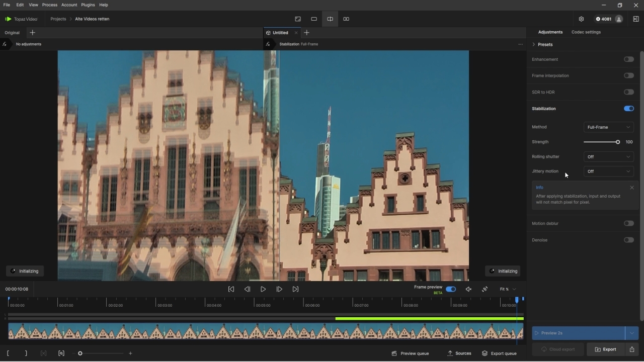
Task: Click the Export button
Action: click(606, 349)
